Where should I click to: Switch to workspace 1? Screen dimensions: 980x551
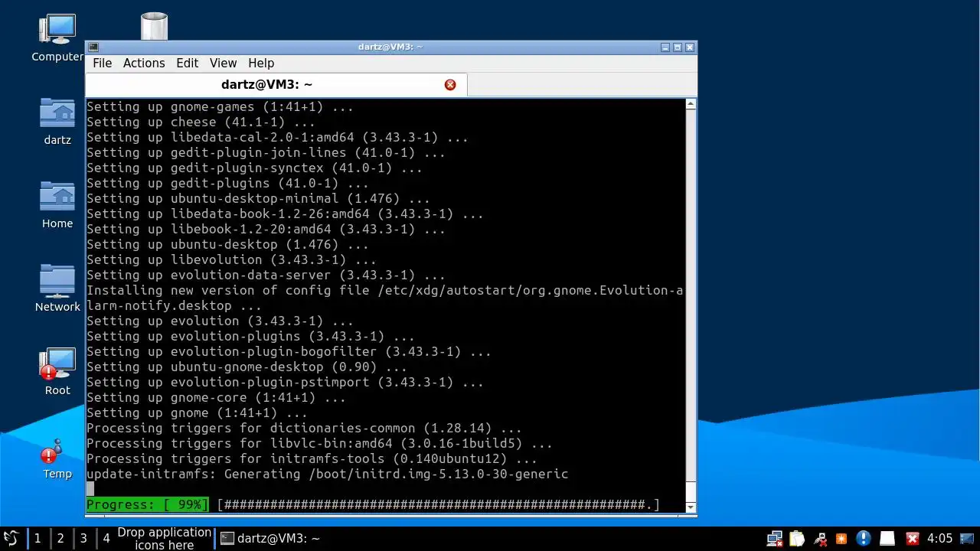(x=38, y=538)
